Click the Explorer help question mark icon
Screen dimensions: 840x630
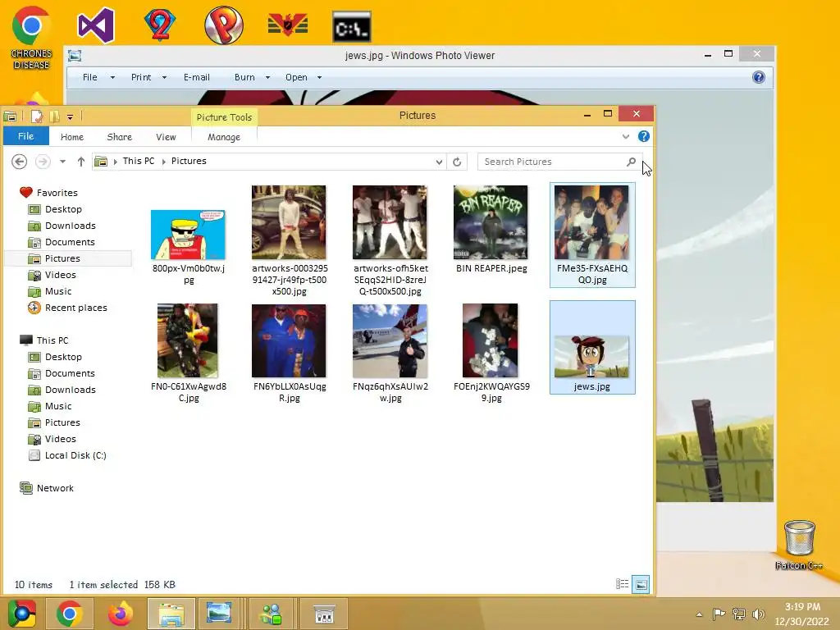(644, 137)
